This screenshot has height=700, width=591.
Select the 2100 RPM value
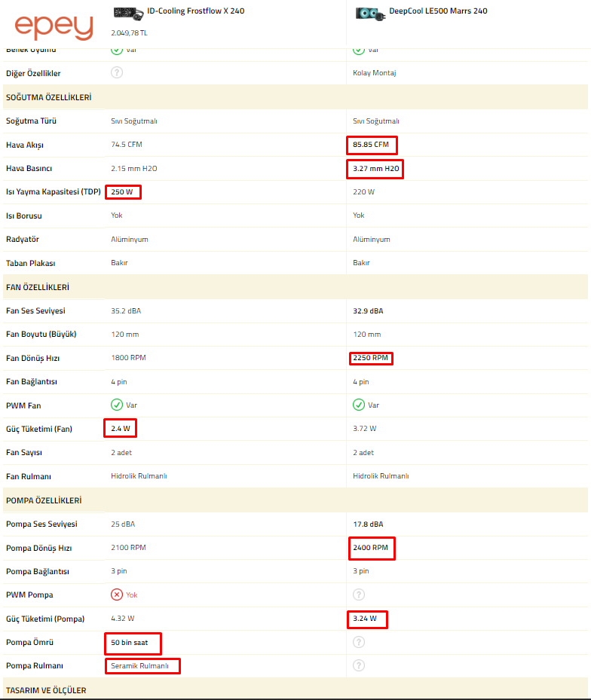(128, 547)
